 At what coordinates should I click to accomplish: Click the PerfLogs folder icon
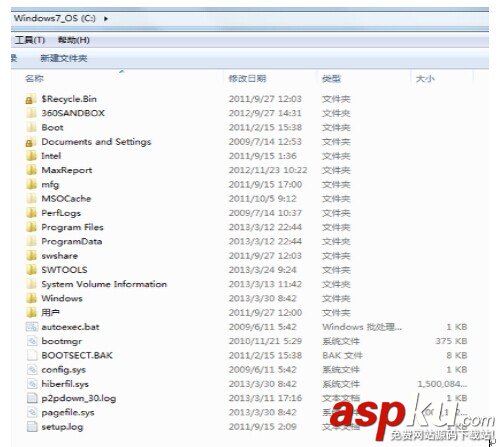pyautogui.click(x=31, y=213)
